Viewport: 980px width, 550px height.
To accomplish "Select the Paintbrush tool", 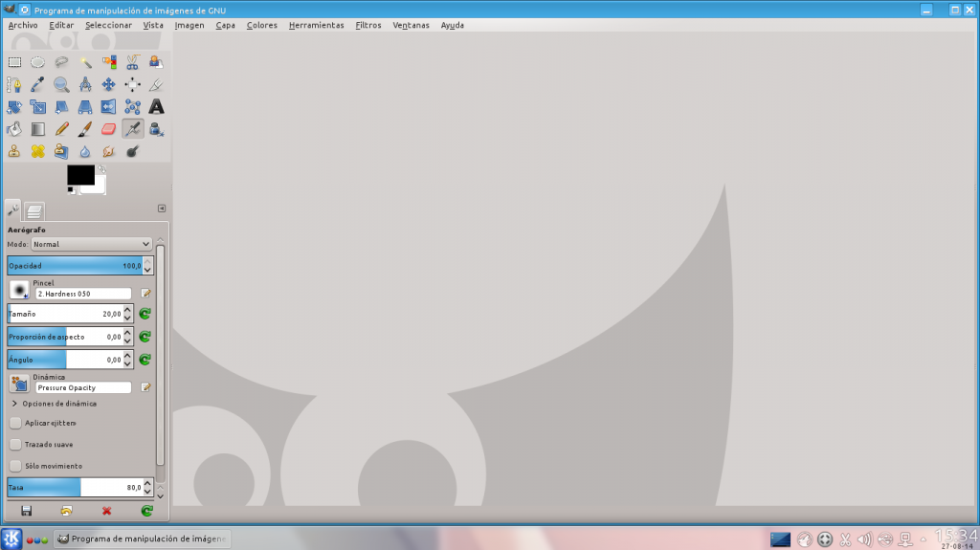I will [85, 129].
